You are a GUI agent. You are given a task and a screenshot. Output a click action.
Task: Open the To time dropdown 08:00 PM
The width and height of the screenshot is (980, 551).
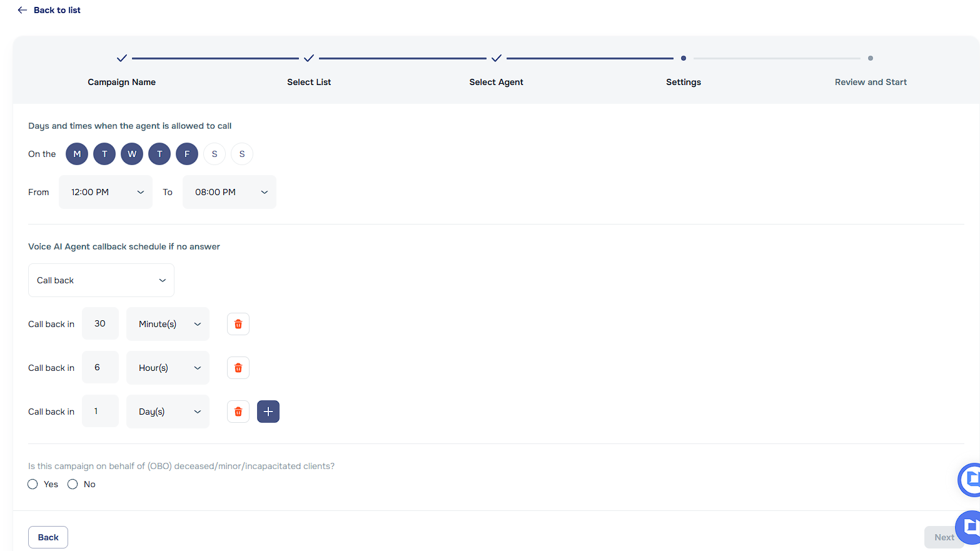(x=230, y=192)
